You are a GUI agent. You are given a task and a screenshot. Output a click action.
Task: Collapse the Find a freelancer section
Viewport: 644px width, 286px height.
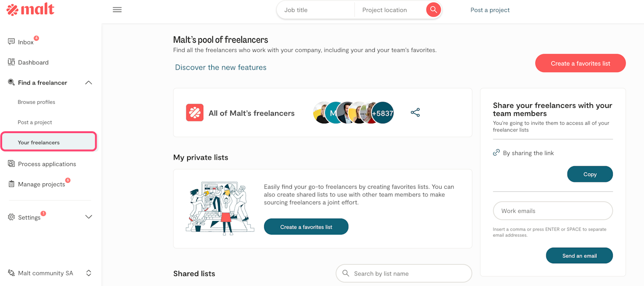click(89, 83)
